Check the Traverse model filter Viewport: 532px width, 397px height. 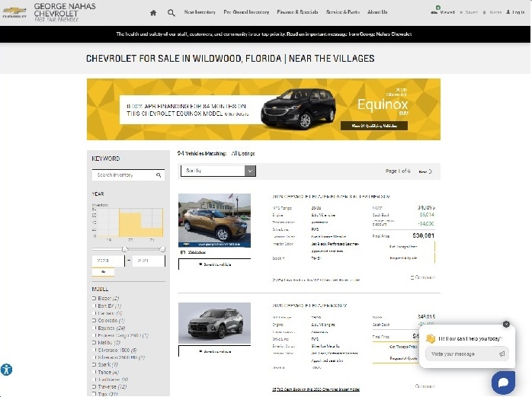click(x=94, y=387)
